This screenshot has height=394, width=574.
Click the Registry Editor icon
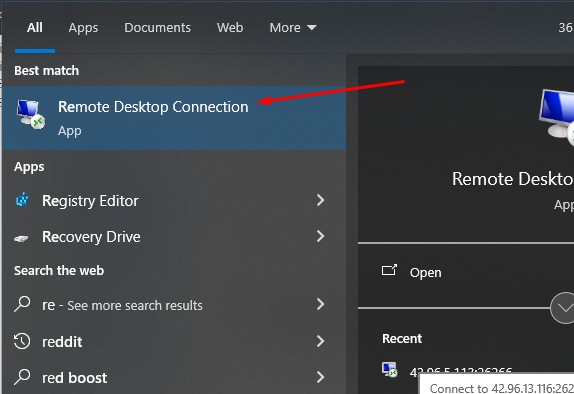click(x=22, y=200)
